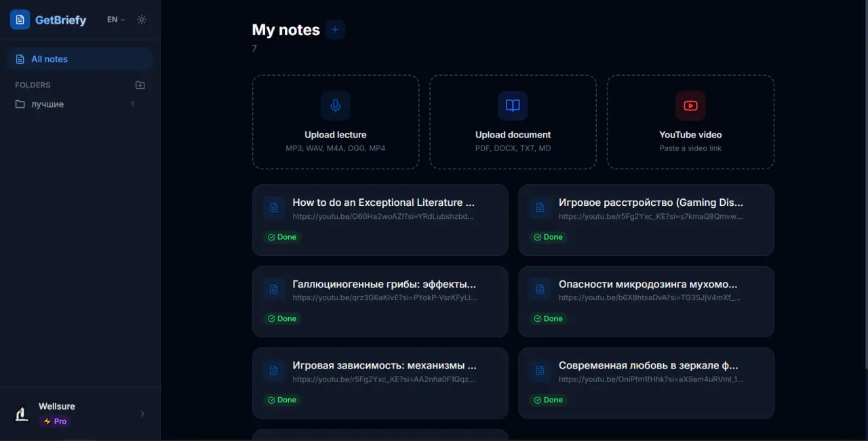Viewport: 868px width, 441px height.
Task: Click the folder icon next to лучшие
Action: (20, 104)
